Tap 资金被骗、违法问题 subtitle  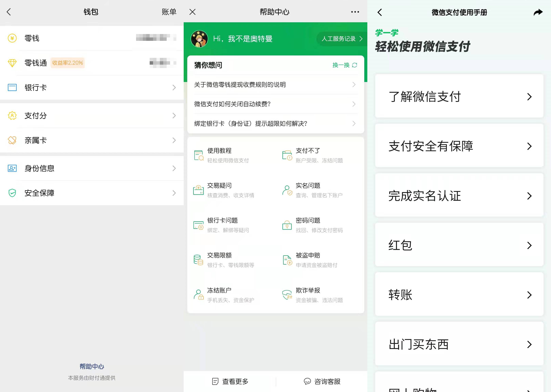[x=319, y=300]
